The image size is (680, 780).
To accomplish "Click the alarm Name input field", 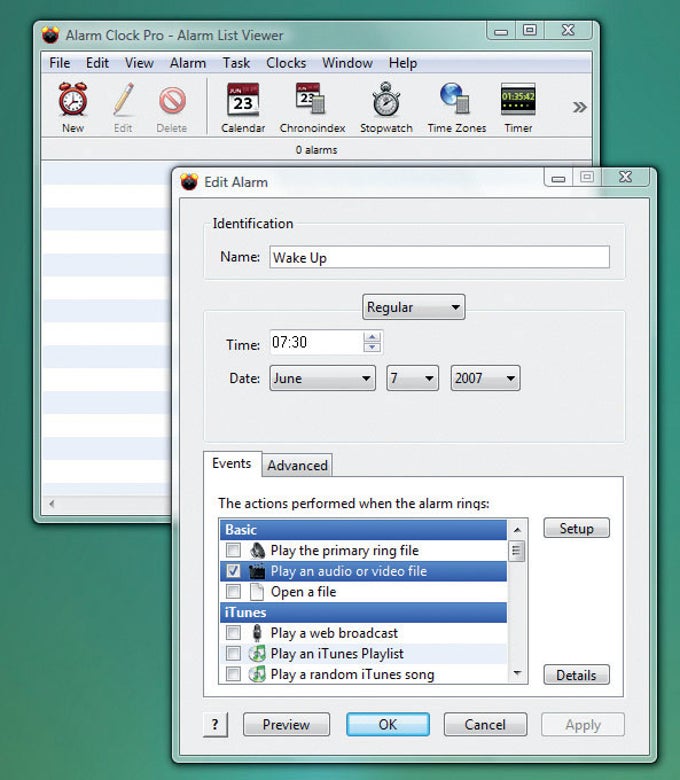I will (x=439, y=257).
